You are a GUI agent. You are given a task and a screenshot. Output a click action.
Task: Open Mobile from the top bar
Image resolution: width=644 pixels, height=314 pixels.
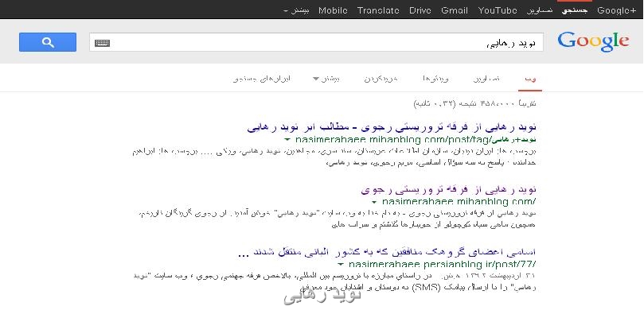(x=333, y=10)
